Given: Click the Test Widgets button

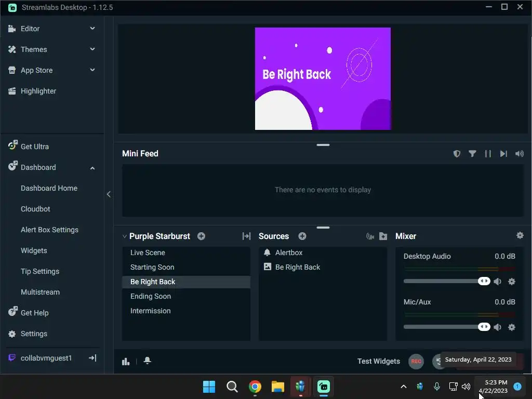Looking at the screenshot, I should tap(379, 362).
